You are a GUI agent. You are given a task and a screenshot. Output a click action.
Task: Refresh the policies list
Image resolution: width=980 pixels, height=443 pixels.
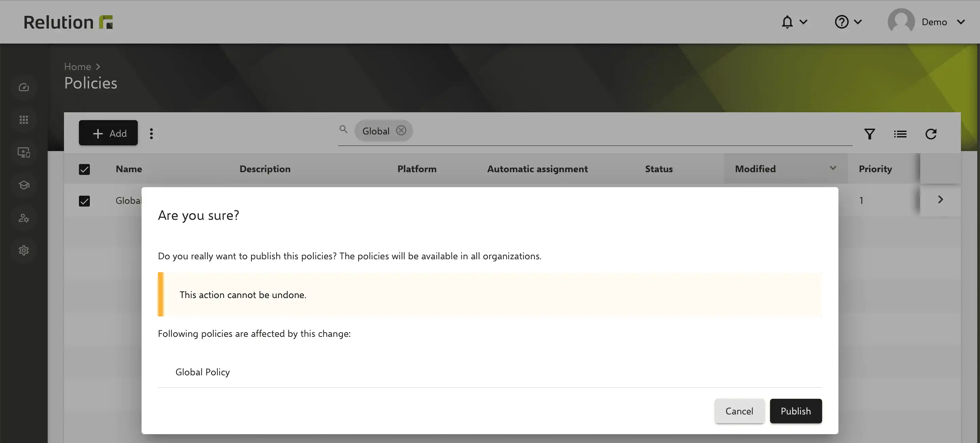pos(931,134)
